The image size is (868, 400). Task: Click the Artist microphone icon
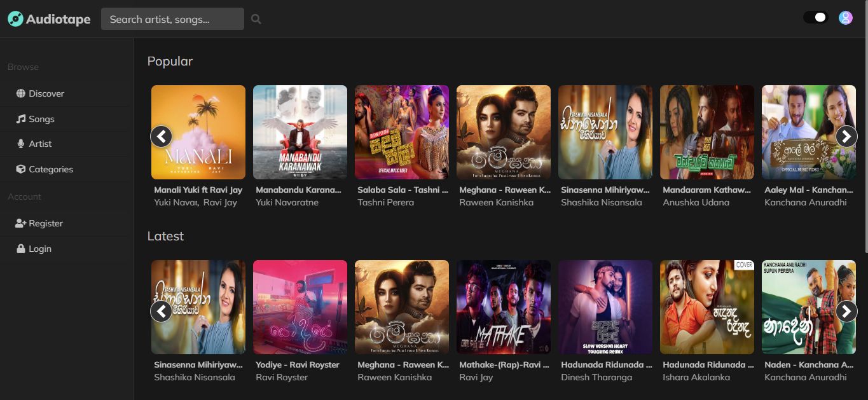(21, 144)
